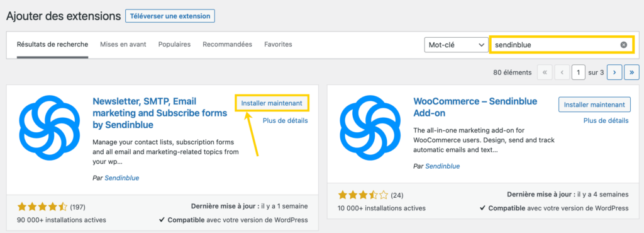Image resolution: width=644 pixels, height=233 pixels.
Task: Click Téléverser une extension button
Action: coord(170,16)
